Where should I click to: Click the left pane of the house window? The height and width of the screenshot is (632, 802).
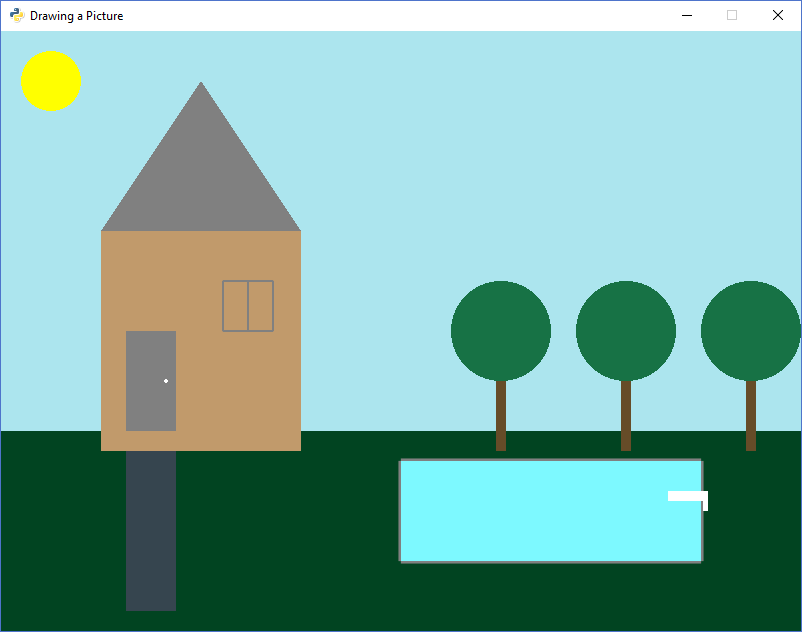click(235, 306)
